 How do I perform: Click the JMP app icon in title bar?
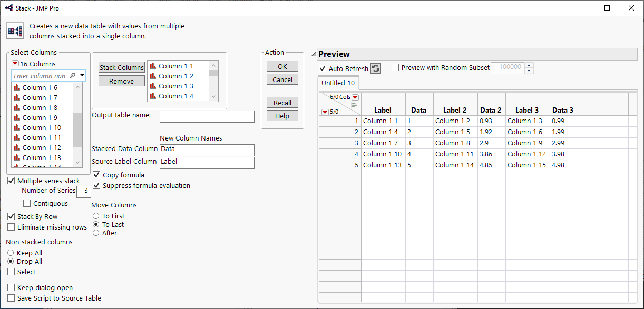(9, 8)
